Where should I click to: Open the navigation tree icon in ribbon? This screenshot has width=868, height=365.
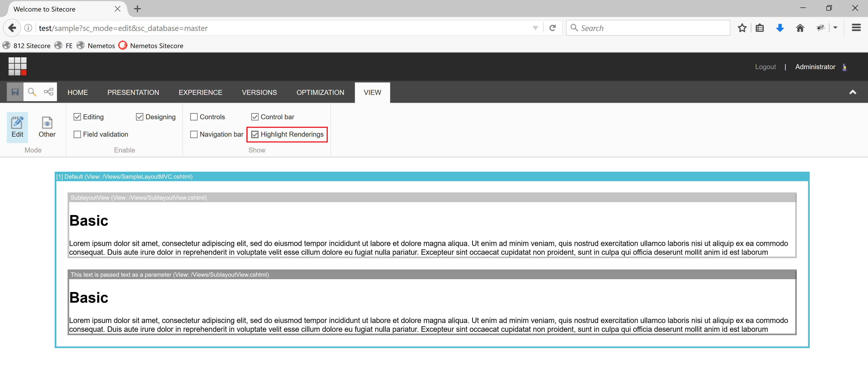click(49, 92)
